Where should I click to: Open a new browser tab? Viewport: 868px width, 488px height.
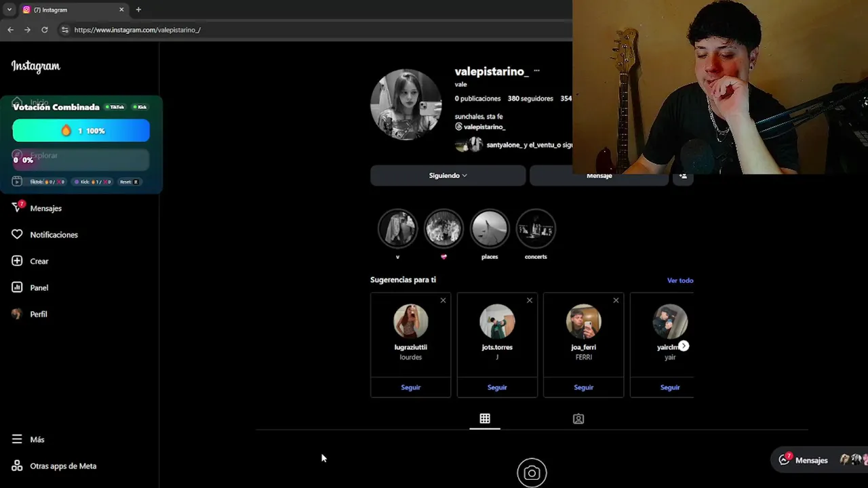tap(138, 9)
